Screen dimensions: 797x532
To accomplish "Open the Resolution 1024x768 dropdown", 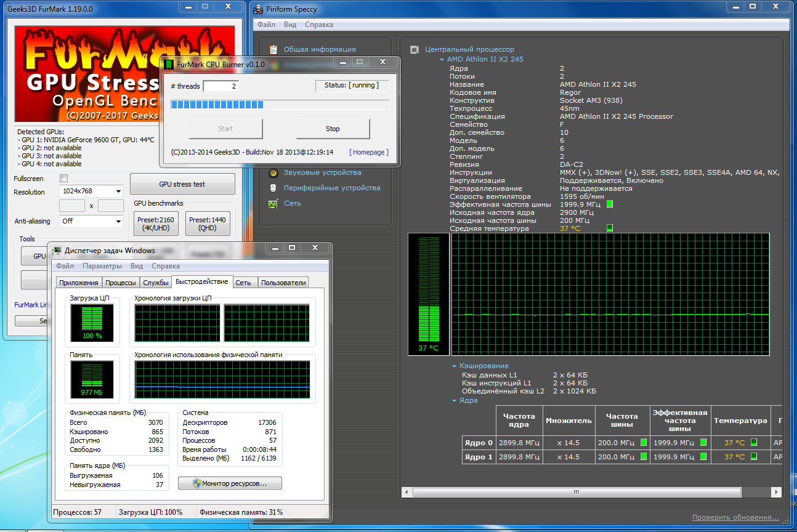I will pyautogui.click(x=92, y=191).
